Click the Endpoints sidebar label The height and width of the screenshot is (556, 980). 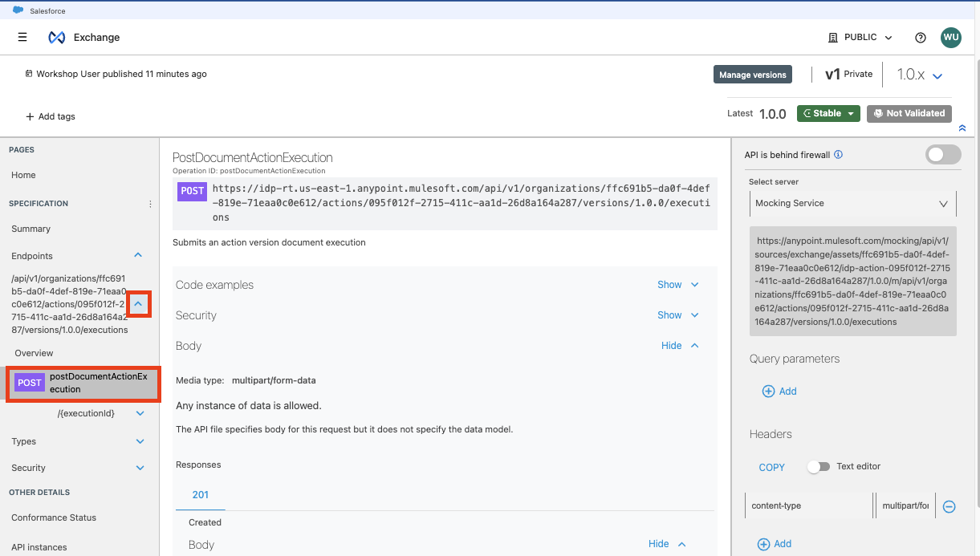point(32,256)
